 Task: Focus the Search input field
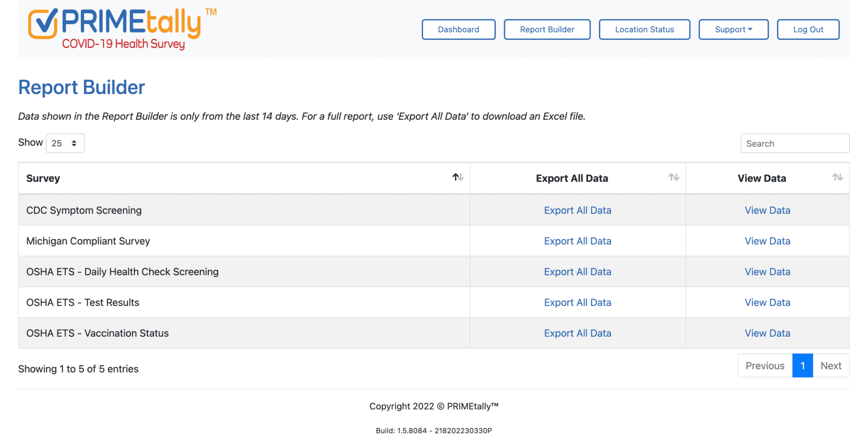coord(795,143)
